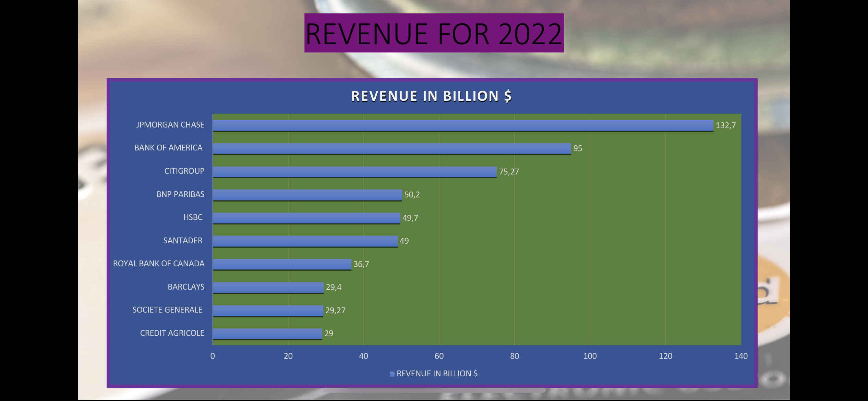868x401 pixels.
Task: Click the 40 value on the axis
Action: click(364, 356)
